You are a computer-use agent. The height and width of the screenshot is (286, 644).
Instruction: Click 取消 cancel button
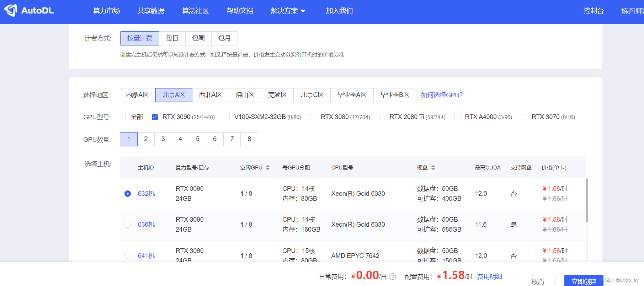click(x=538, y=281)
